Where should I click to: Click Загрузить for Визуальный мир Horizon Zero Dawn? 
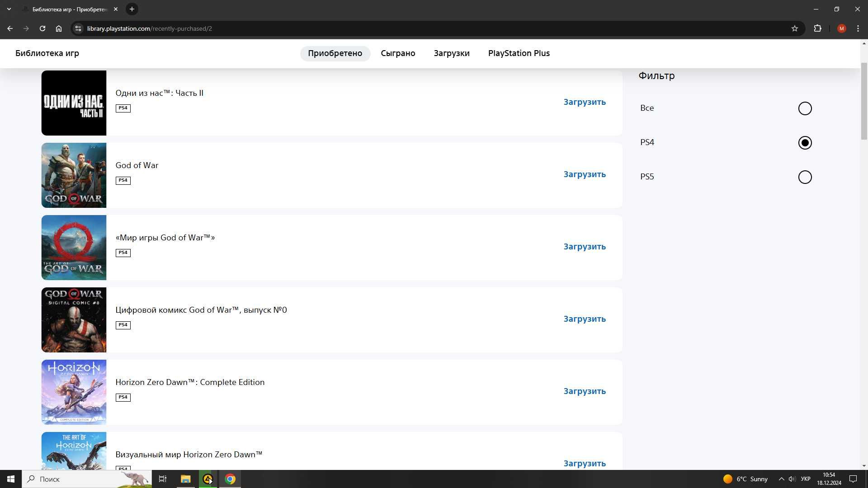[x=585, y=464]
